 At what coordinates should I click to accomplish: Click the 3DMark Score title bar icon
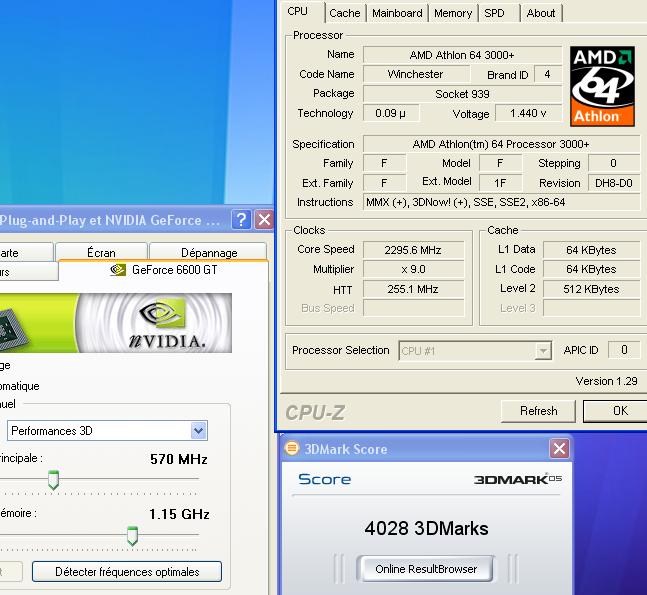point(292,448)
